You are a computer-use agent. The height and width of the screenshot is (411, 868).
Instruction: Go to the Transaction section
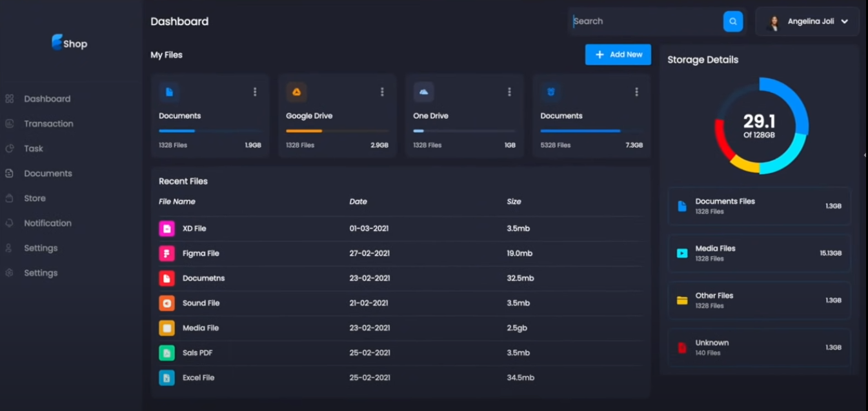pyautogui.click(x=48, y=123)
